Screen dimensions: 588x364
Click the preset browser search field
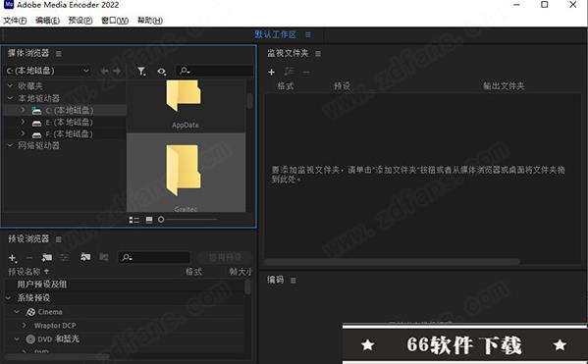click(154, 257)
